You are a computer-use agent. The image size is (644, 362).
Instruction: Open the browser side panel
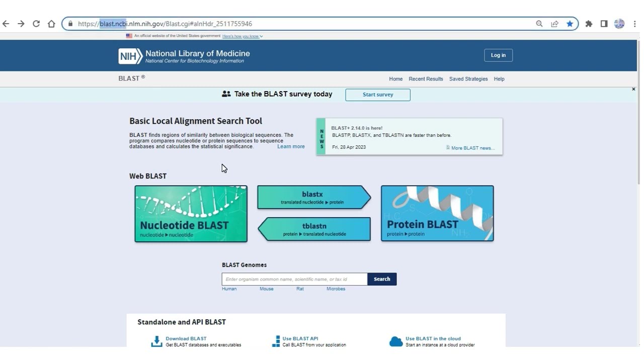point(604,24)
